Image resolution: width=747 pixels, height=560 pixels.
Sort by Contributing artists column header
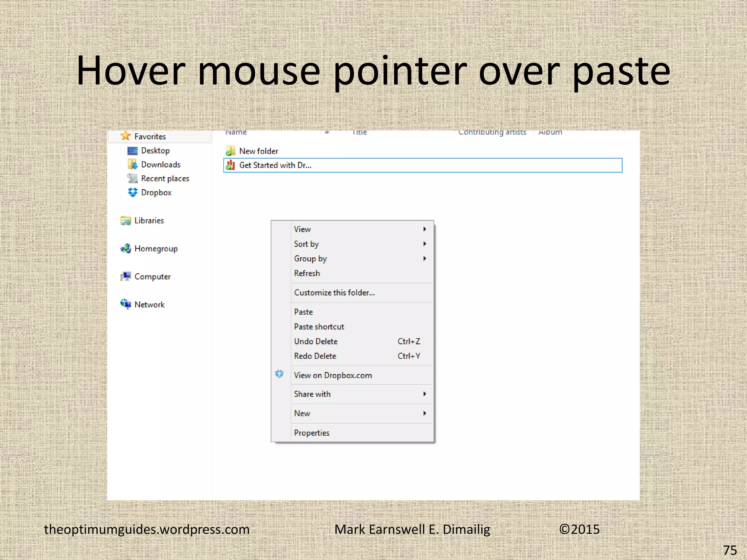click(492, 132)
